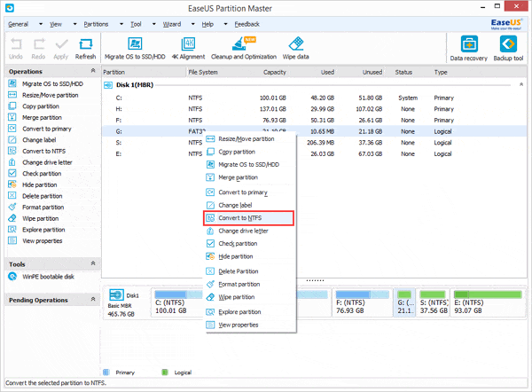Sort by the Capacity column header
This screenshot has height=392, width=532.
(x=275, y=72)
